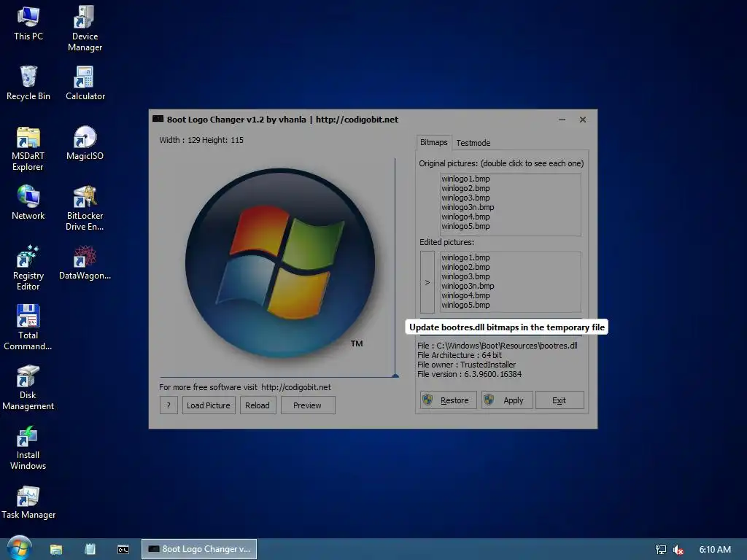Click the Preview button

click(308, 405)
